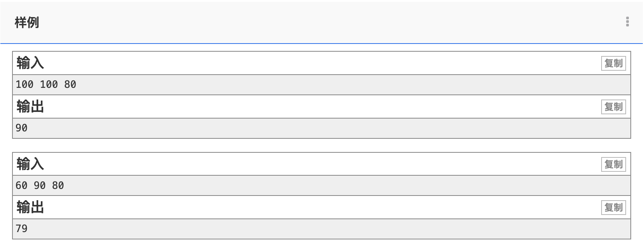Click the 80 in input 60 90 80
644x241 pixels.
58,185
